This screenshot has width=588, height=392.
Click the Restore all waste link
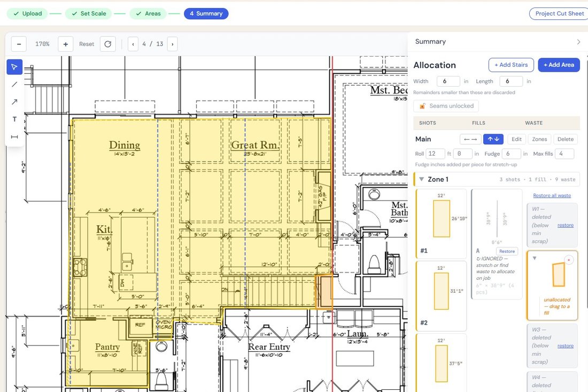tap(552, 195)
